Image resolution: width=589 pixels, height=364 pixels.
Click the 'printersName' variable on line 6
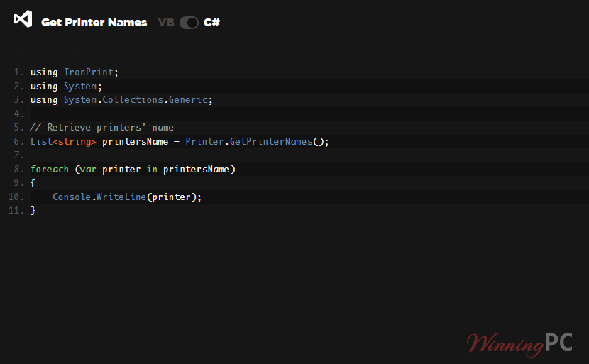click(136, 142)
